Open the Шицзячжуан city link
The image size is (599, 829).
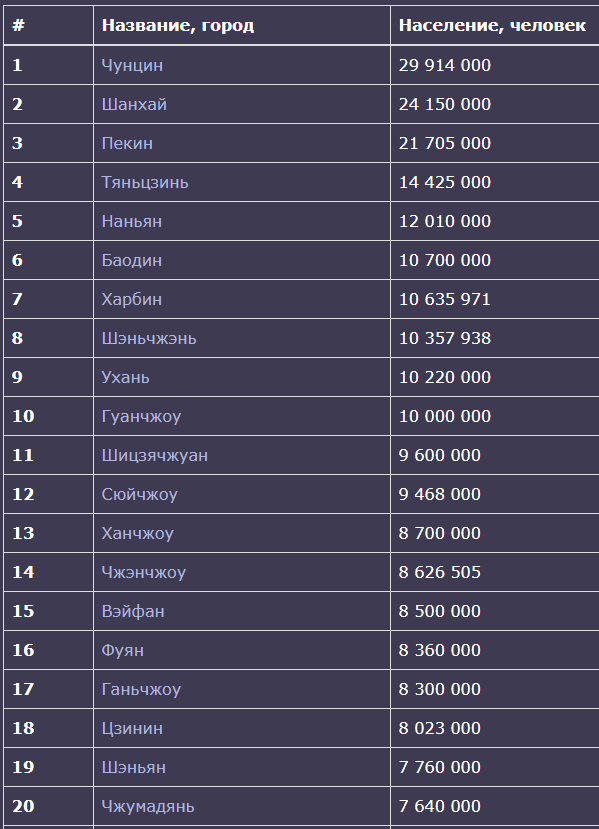(154, 456)
